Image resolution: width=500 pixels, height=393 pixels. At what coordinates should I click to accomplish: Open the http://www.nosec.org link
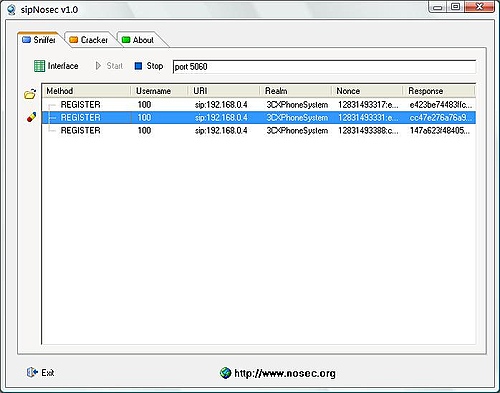coord(285,373)
